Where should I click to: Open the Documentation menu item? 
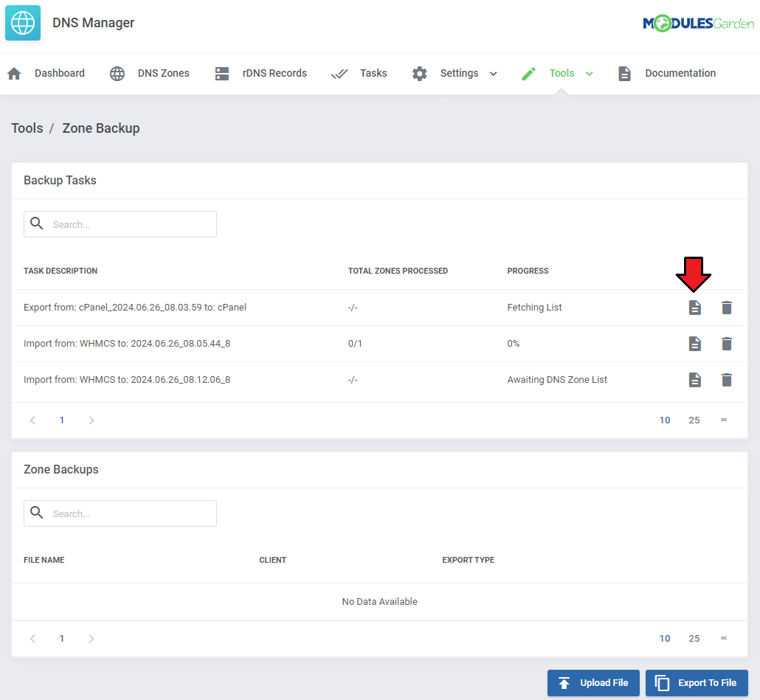(680, 73)
